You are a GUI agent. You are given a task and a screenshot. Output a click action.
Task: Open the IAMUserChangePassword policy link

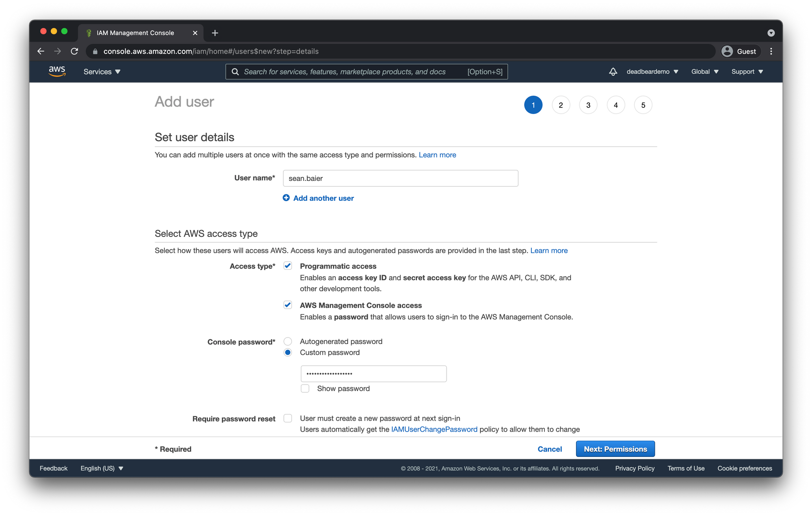pyautogui.click(x=434, y=429)
